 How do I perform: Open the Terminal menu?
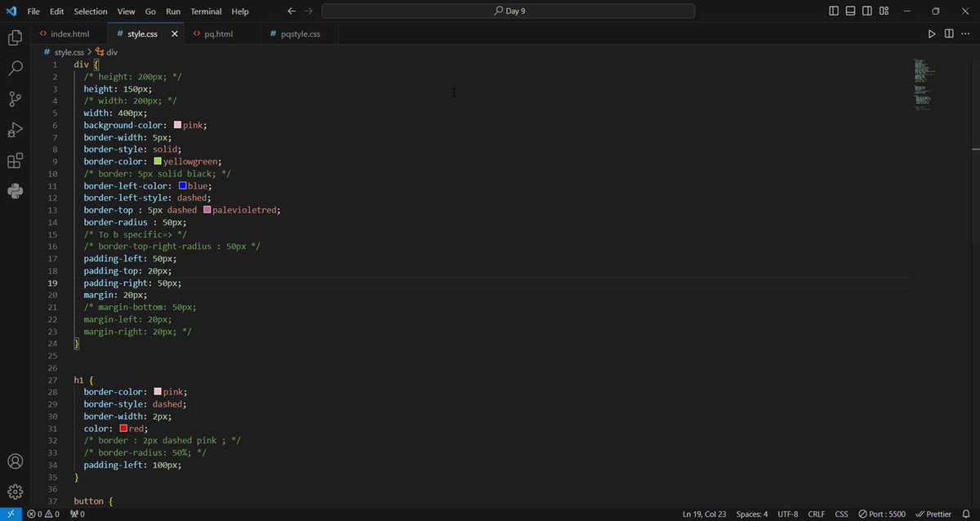[x=206, y=11]
